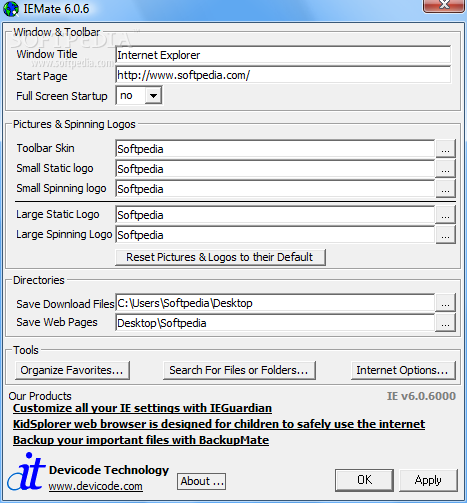The width and height of the screenshot is (467, 503).
Task: Click the Large Static Logo text field
Action: coord(275,215)
